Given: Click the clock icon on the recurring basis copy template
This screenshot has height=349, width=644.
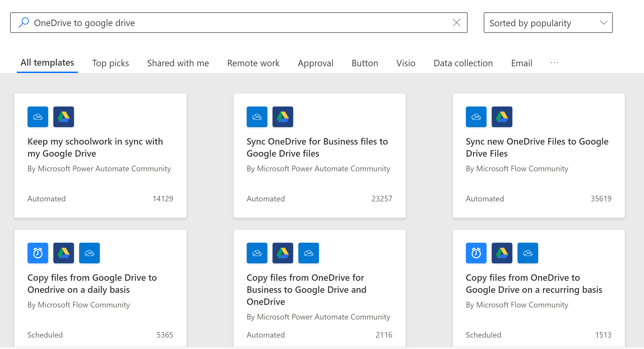Looking at the screenshot, I should coord(476,253).
